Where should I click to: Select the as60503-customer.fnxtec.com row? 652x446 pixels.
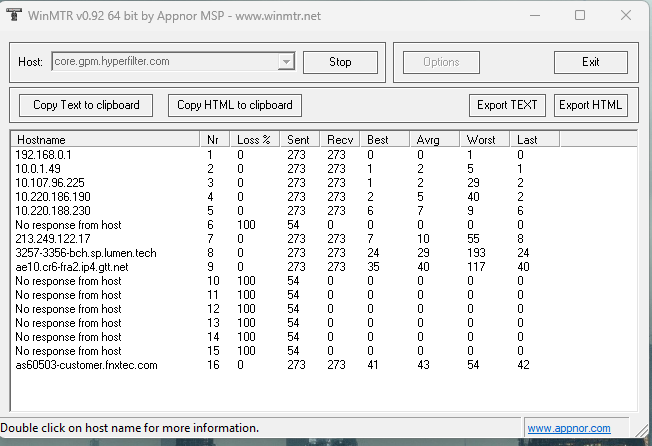pos(86,365)
